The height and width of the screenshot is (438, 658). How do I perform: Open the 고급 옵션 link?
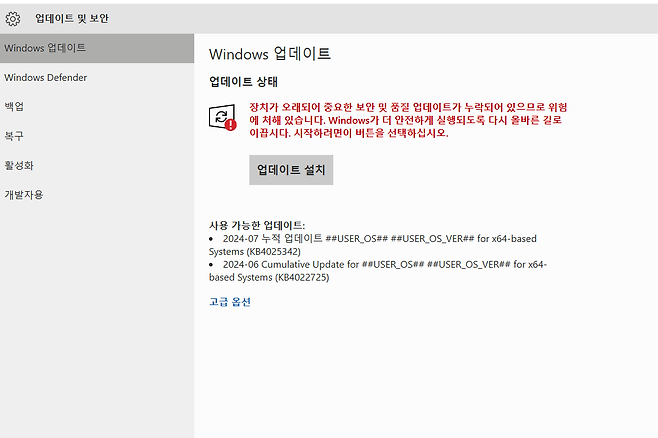pyautogui.click(x=230, y=302)
